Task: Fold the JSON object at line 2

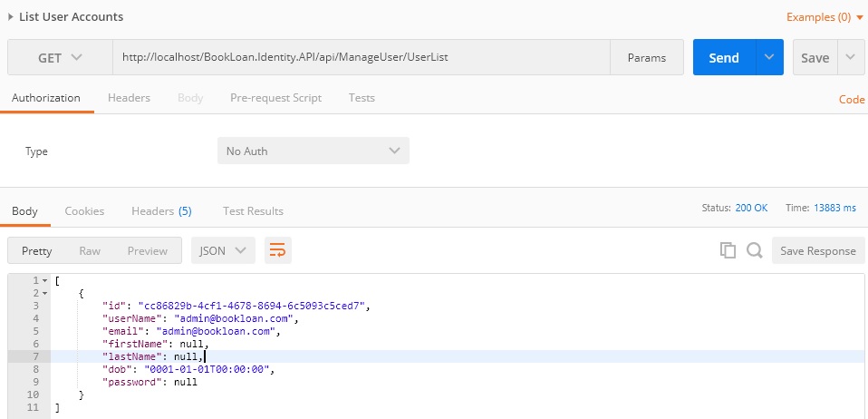Action: pyautogui.click(x=44, y=293)
